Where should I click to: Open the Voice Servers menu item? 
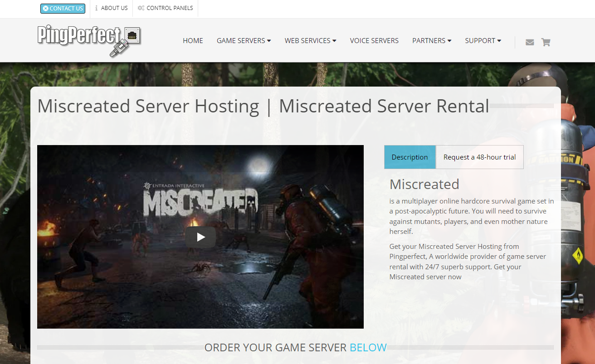[374, 41]
